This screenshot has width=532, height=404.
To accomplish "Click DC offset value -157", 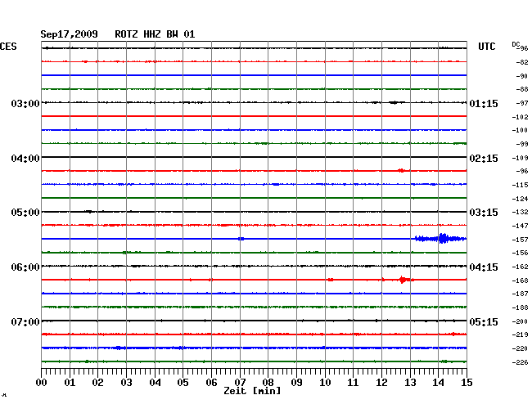I will tap(520, 240).
